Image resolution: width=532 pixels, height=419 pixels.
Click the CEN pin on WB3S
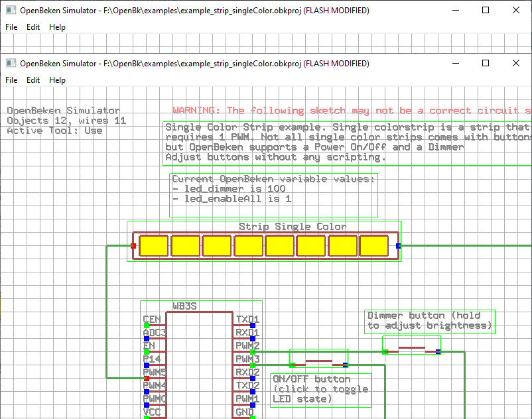click(x=147, y=326)
